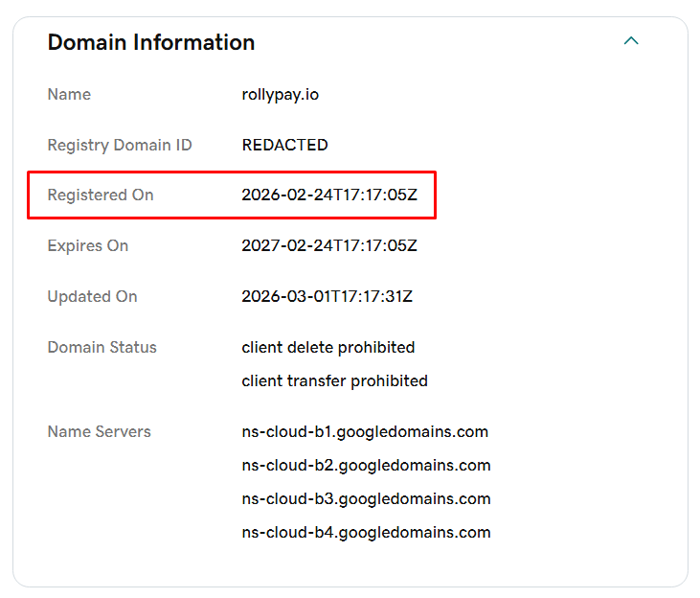Click the Expires On label
The width and height of the screenshot is (700, 598).
tap(88, 245)
